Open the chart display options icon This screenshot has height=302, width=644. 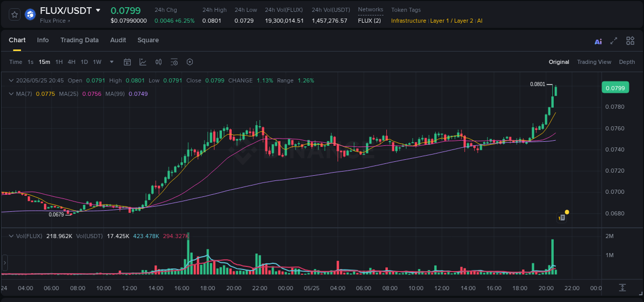pos(174,62)
